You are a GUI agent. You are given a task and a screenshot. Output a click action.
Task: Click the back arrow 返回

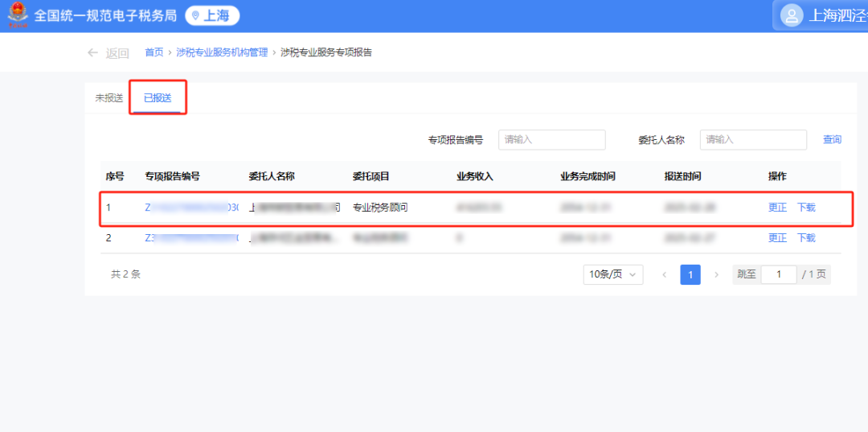108,53
